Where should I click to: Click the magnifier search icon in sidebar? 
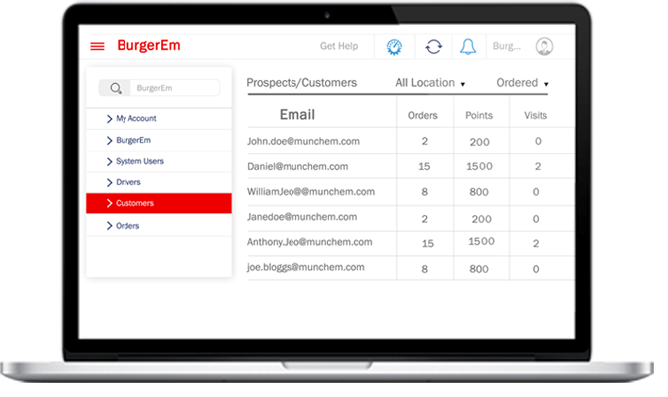(x=116, y=88)
